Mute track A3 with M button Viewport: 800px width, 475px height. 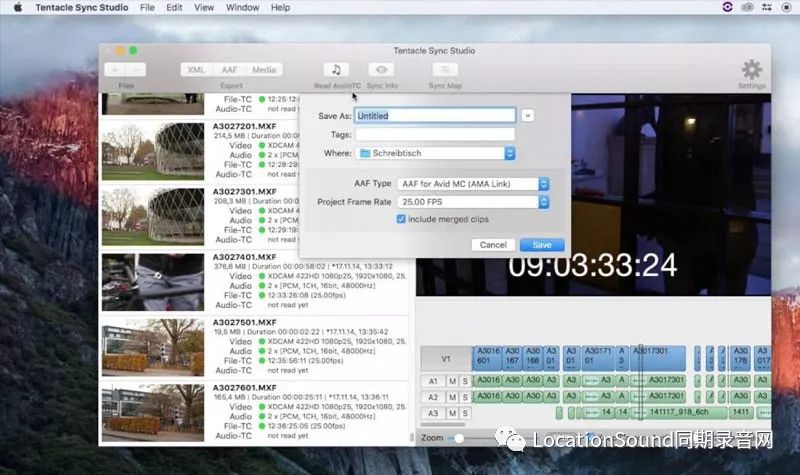tap(452, 413)
